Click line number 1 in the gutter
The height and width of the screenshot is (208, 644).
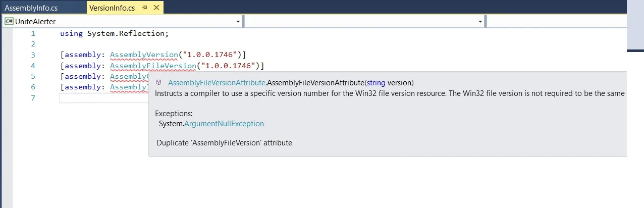click(33, 34)
